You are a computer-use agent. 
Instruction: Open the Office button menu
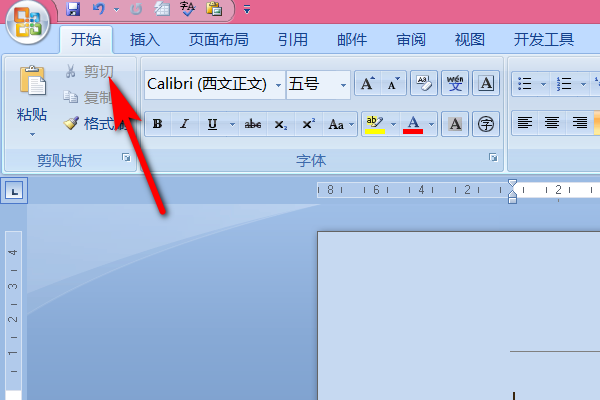tap(28, 22)
